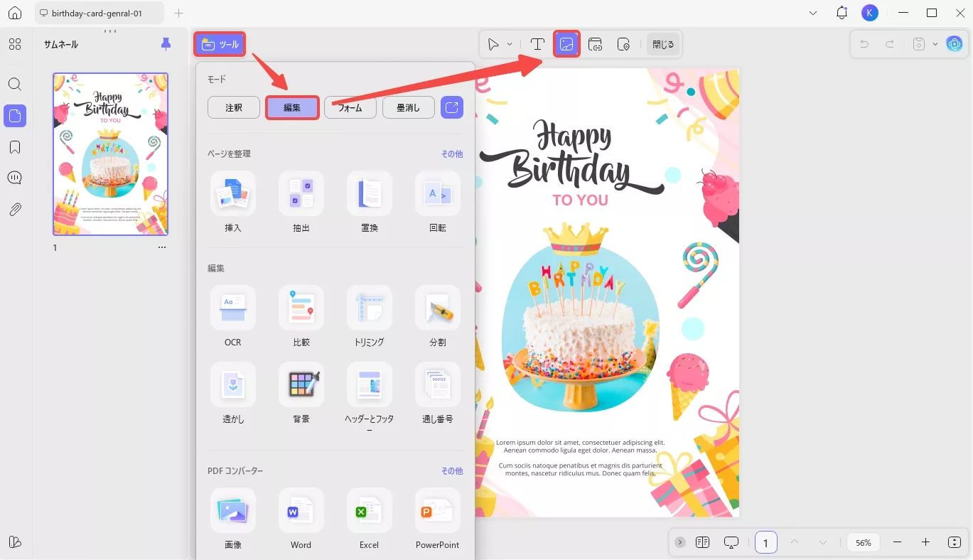Open the Bookmarks panel in the sidebar
The width and height of the screenshot is (973, 560).
(15, 146)
